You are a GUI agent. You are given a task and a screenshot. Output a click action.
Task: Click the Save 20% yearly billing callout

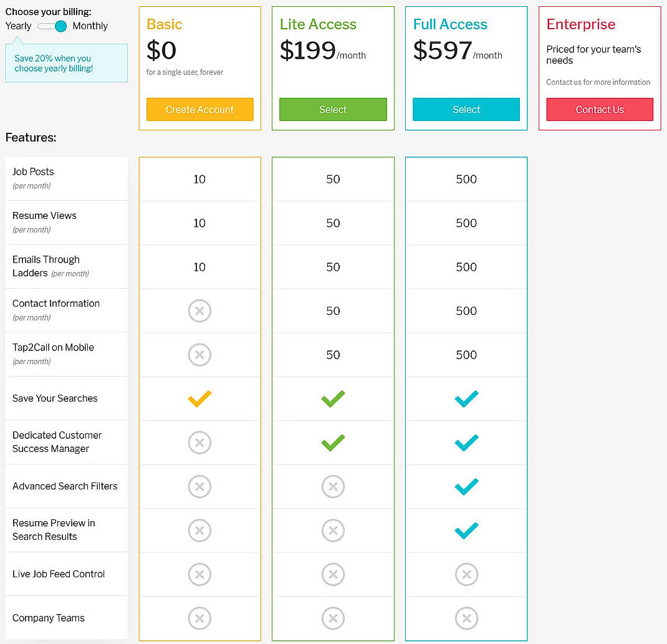pos(66,63)
